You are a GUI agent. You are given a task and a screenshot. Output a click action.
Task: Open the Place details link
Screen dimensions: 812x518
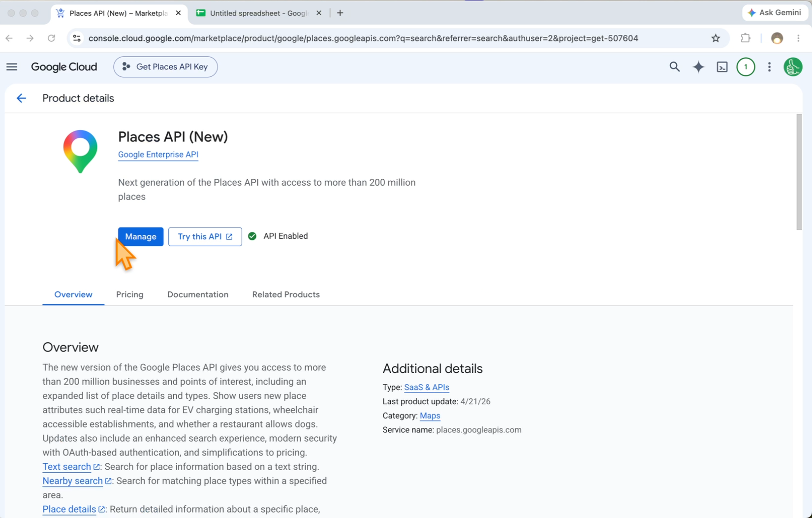(69, 510)
